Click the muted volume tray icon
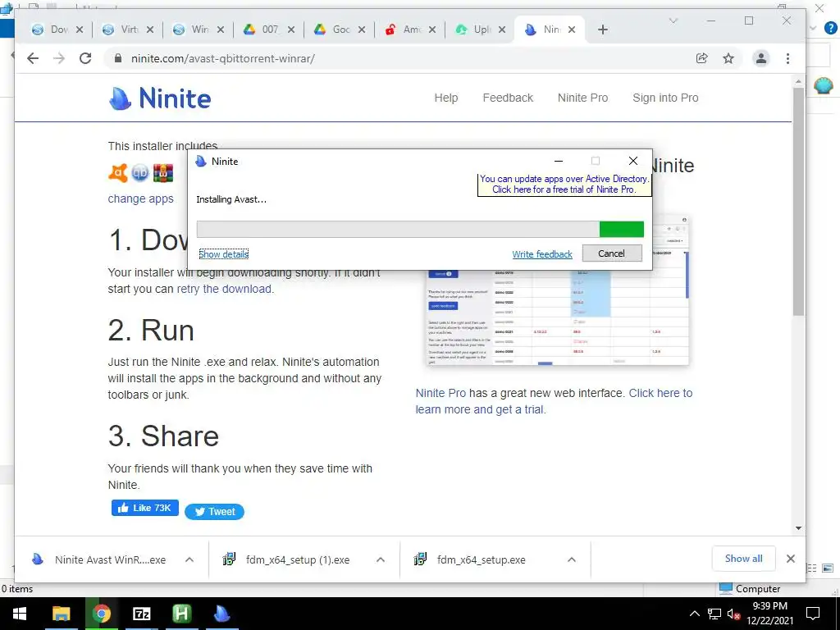The height and width of the screenshot is (630, 840). coord(733,614)
